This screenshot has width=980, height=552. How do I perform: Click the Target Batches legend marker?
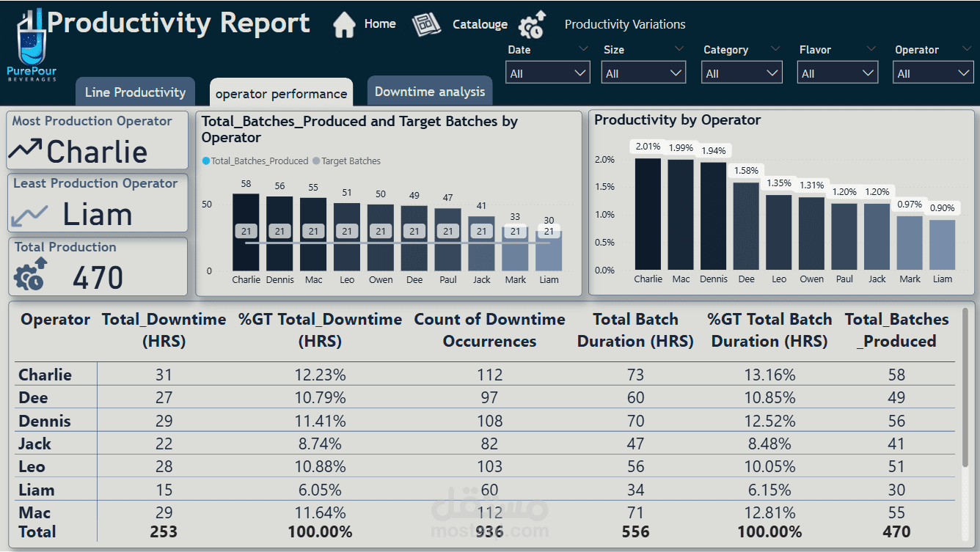click(x=316, y=161)
